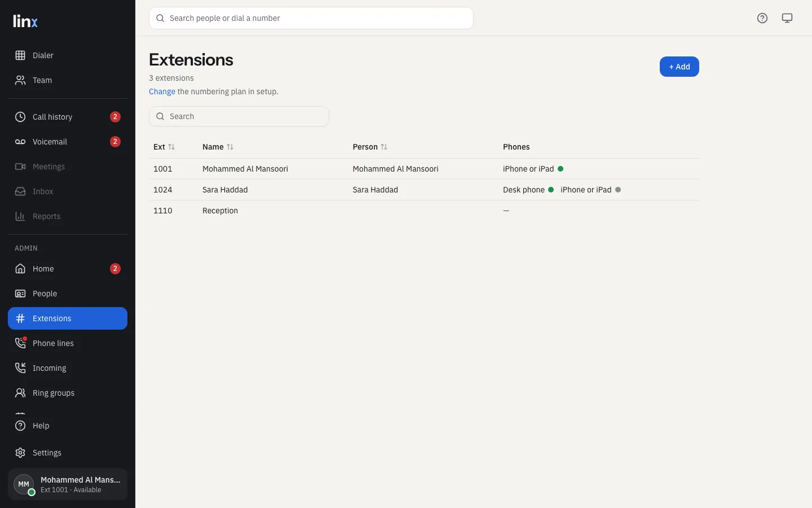
Task: Open Phone lines icon in sidebar
Action: point(20,343)
